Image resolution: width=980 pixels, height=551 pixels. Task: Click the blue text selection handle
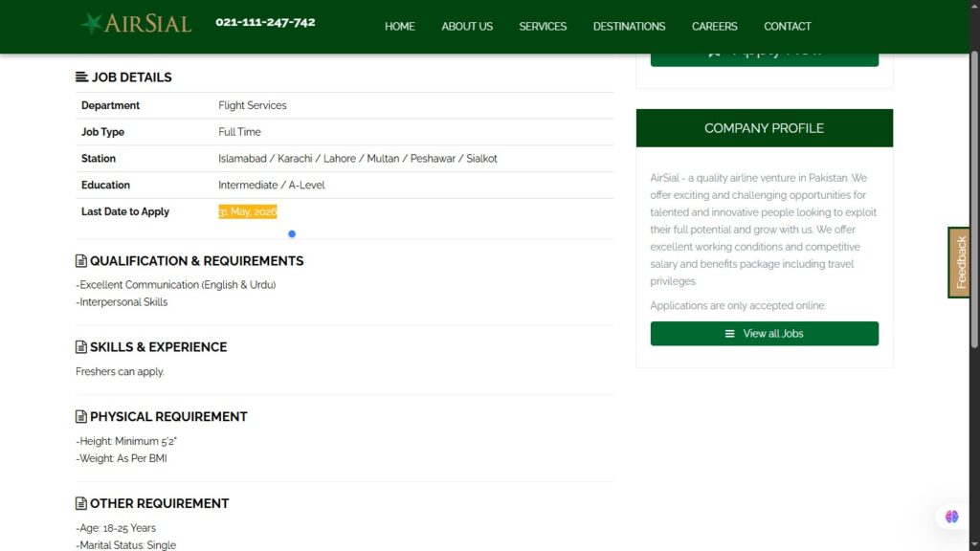(292, 233)
